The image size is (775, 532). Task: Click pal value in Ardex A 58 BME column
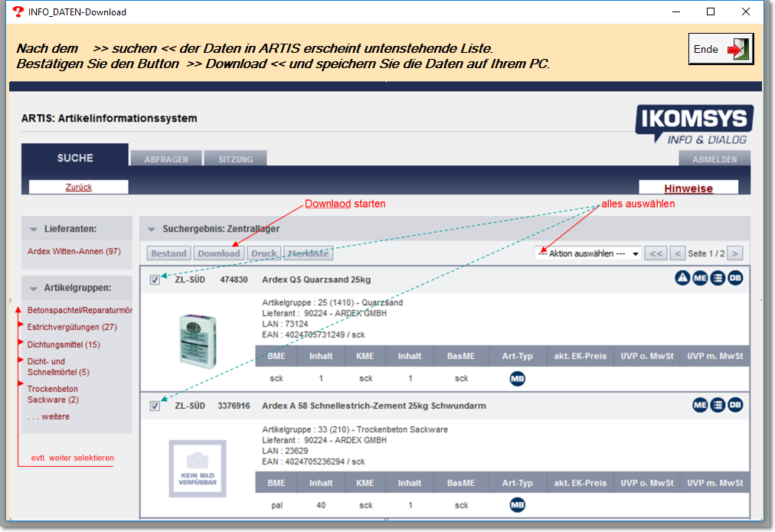(276, 505)
